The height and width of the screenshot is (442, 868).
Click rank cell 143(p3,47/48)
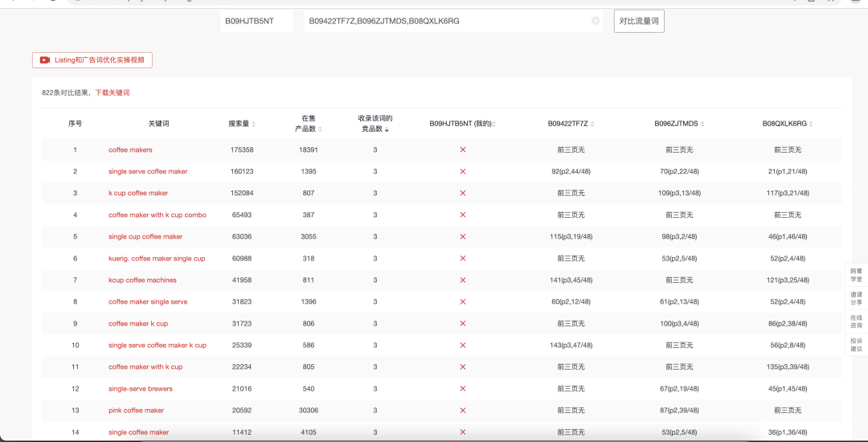tap(571, 346)
